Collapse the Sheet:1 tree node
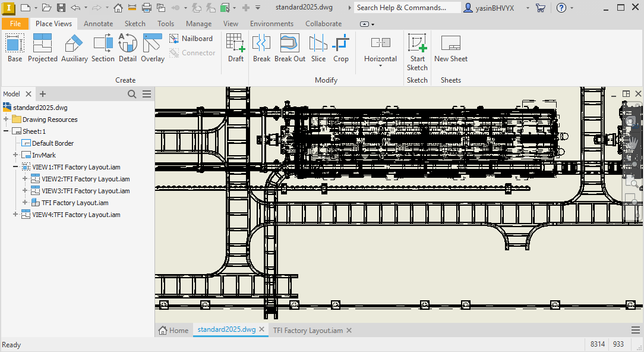 5,131
